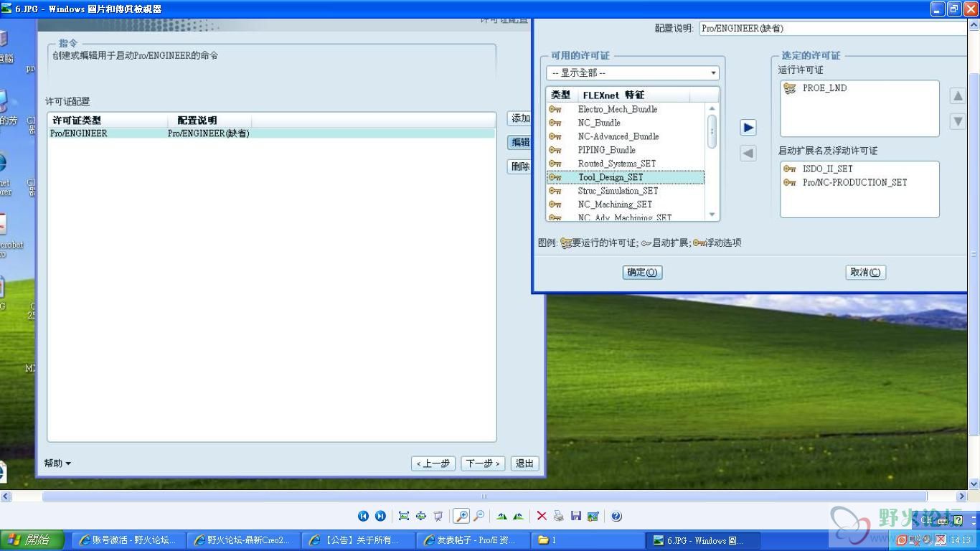Viewport: 980px width, 551px height.
Task: Click the Best Fit toolbar icon
Action: (x=403, y=516)
